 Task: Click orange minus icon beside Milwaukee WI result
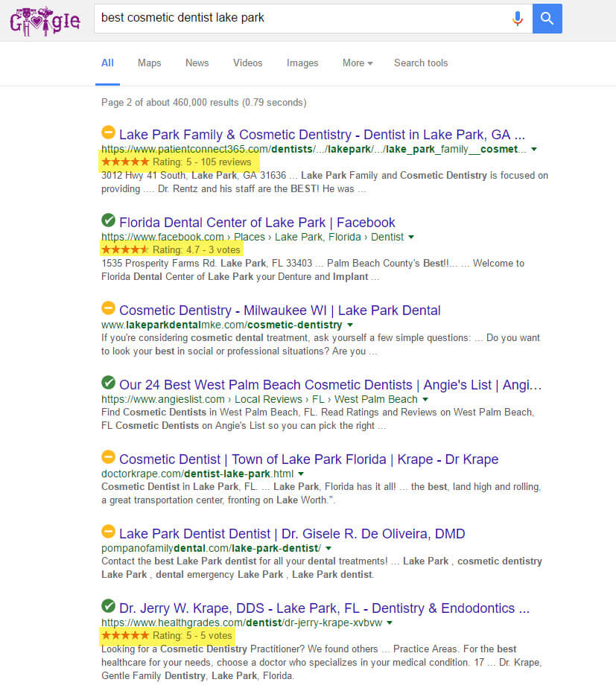tap(108, 308)
